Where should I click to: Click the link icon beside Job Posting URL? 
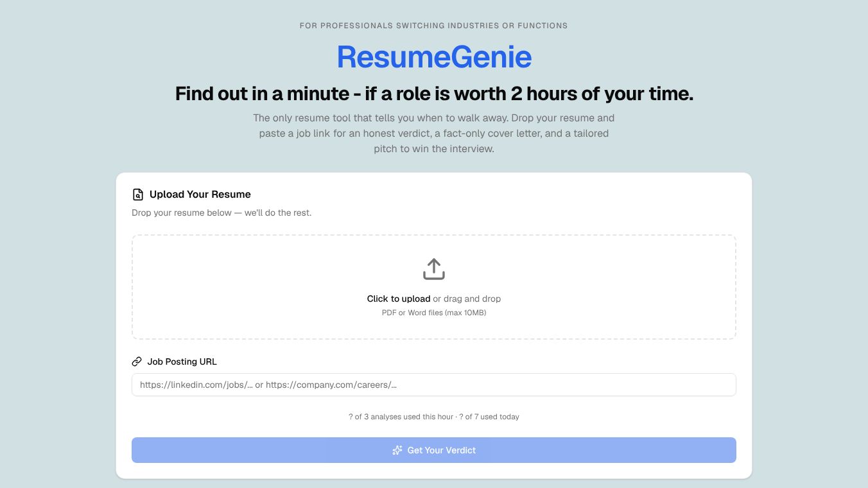(137, 362)
